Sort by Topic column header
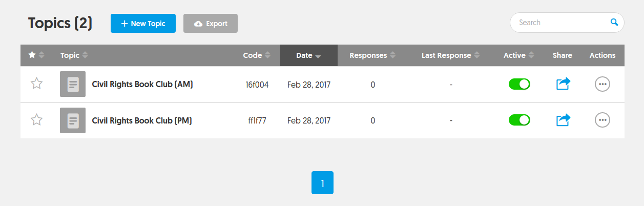644x206 pixels. (x=74, y=55)
